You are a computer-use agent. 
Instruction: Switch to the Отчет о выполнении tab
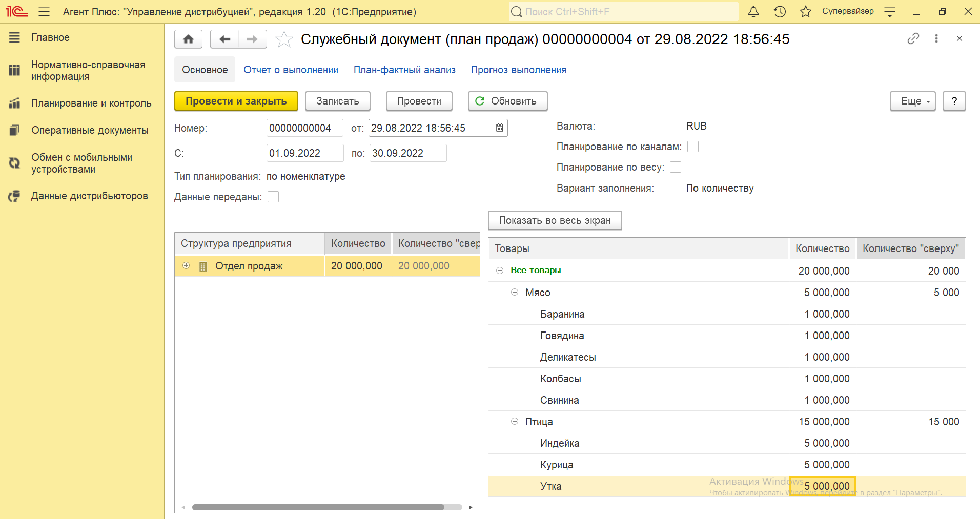291,70
